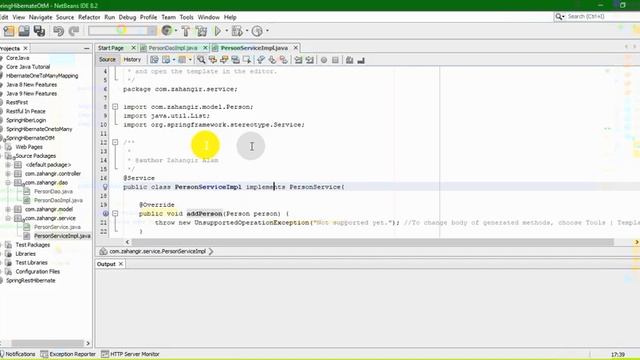
Task: Open the Profile Project dropdown arrow
Action: pos(267,31)
